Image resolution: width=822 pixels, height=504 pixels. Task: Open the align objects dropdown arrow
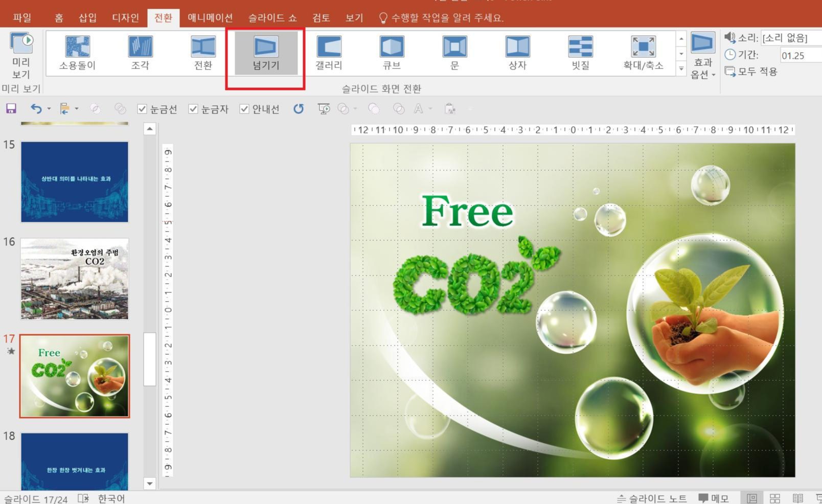pos(77,108)
